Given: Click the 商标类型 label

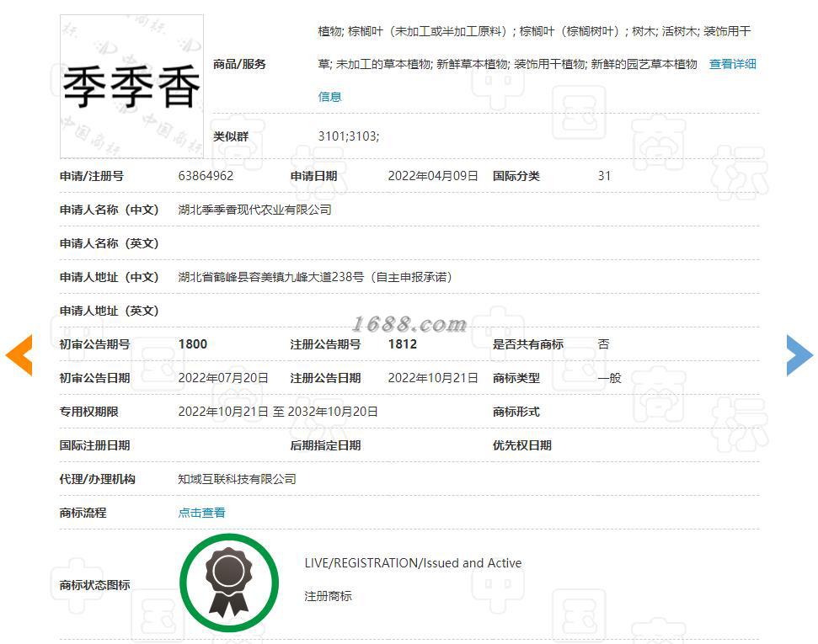Looking at the screenshot, I should coord(516,378).
